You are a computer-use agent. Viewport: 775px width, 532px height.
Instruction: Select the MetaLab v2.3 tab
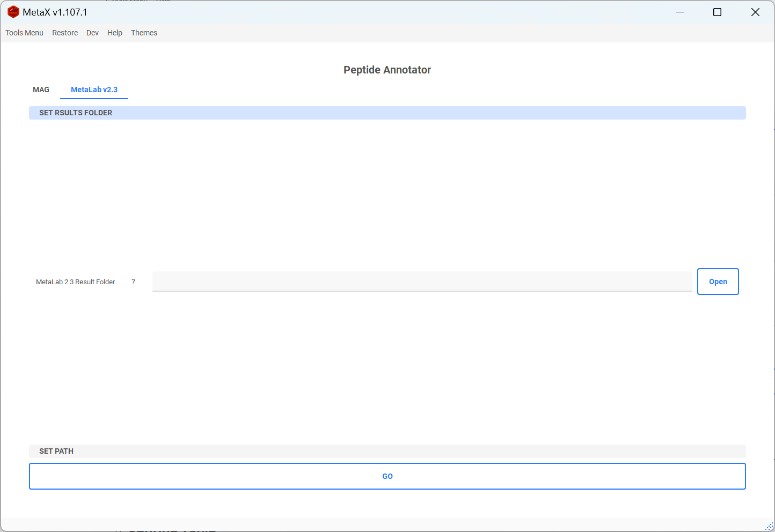tap(94, 90)
